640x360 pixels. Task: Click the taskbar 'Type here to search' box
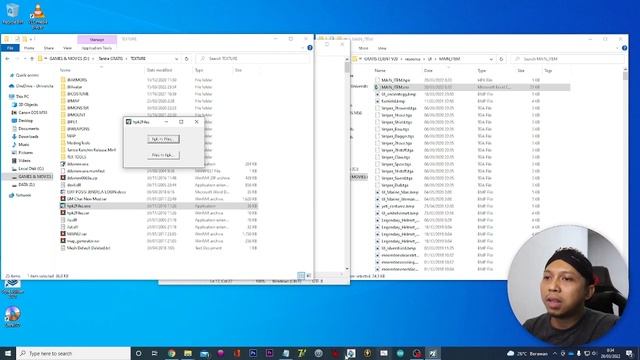(x=73, y=353)
